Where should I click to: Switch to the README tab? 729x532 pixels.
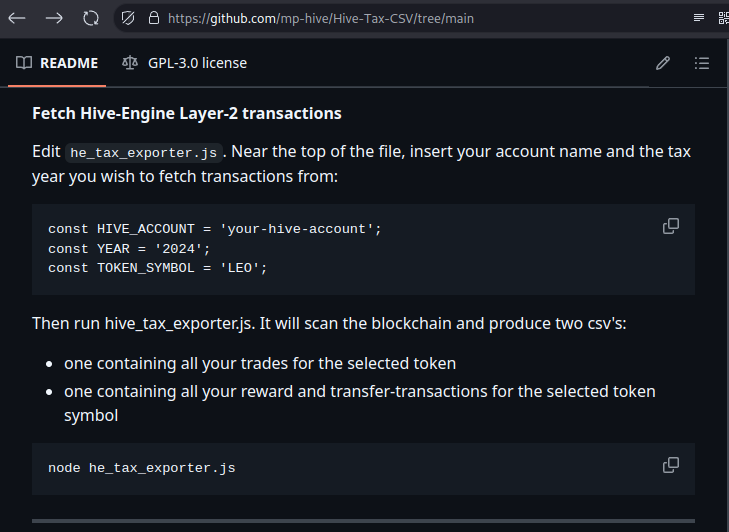click(x=57, y=63)
